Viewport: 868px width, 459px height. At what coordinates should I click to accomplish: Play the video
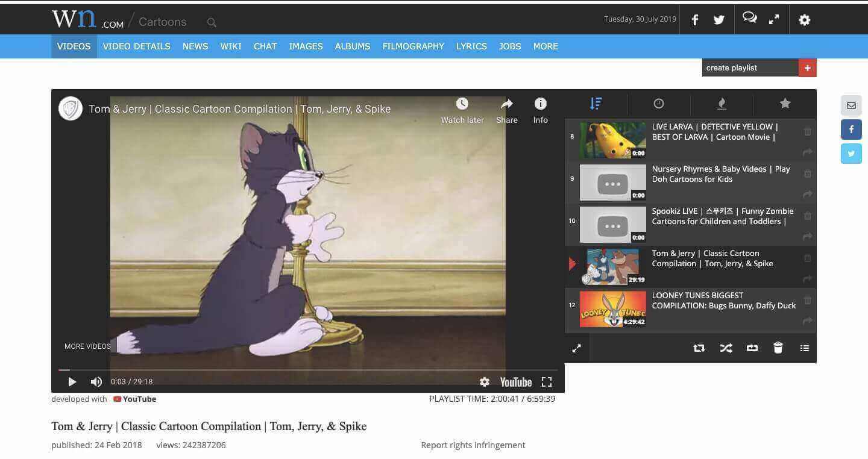coord(72,382)
